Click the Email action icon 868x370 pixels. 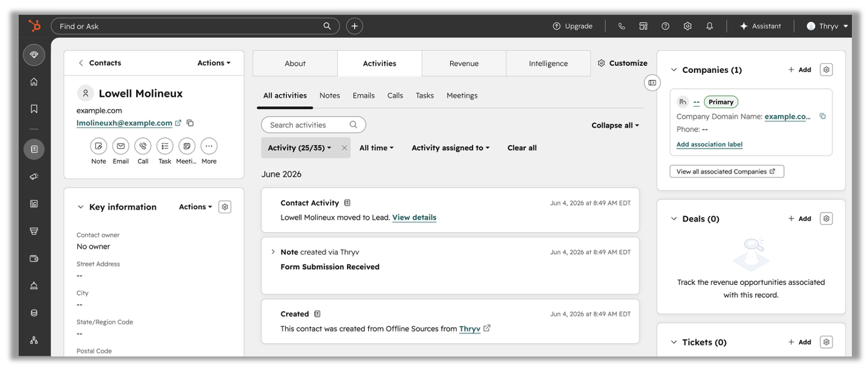coord(121,146)
